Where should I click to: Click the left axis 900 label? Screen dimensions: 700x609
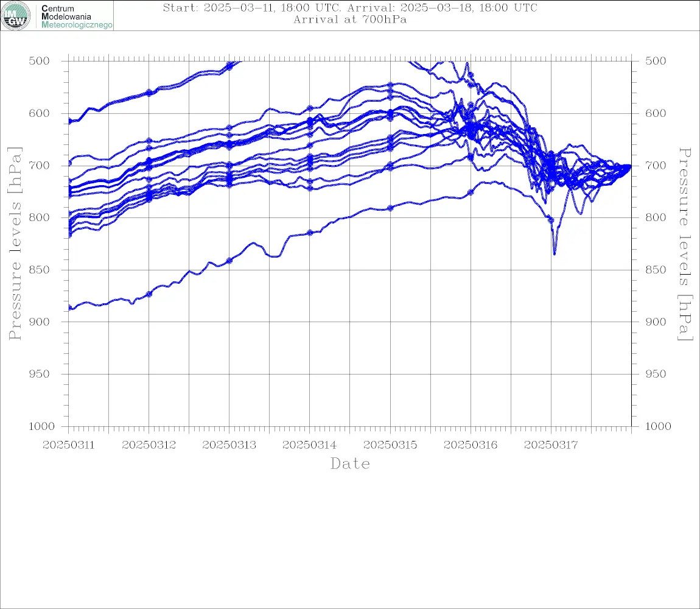(x=40, y=322)
